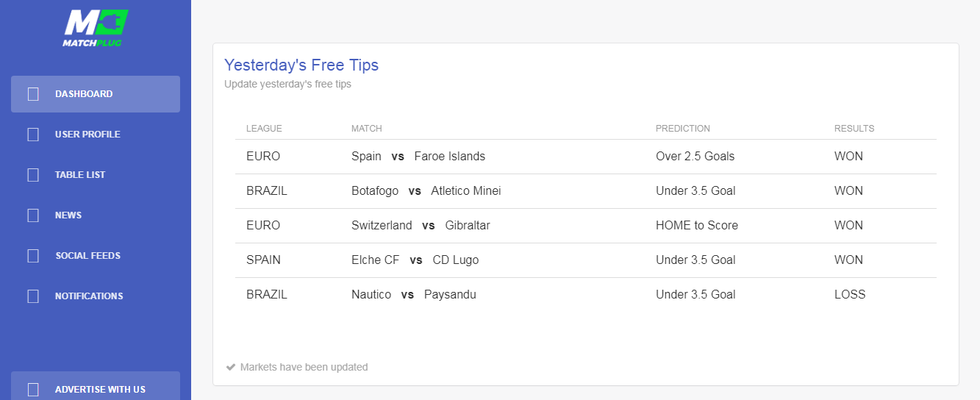Screen dimensions: 980x400
Task: Click the PREDICTION column header
Action: (683, 129)
